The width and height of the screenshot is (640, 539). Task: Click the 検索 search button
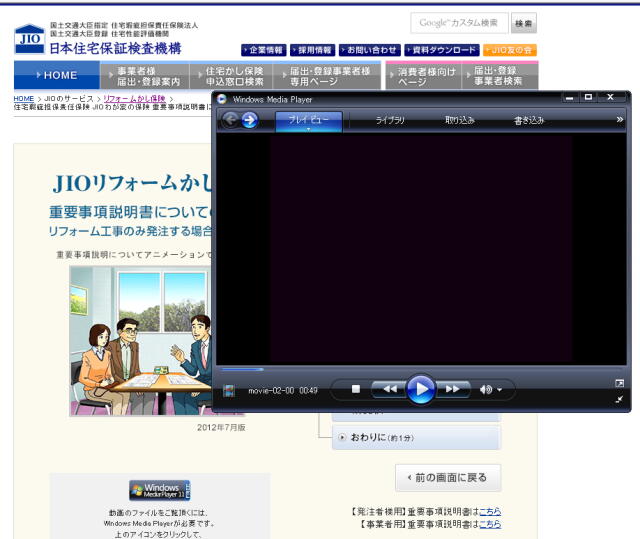click(x=523, y=22)
